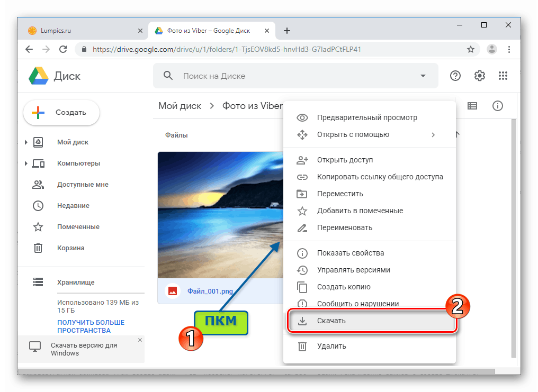Click the Google Drive logo icon

pyautogui.click(x=38, y=76)
